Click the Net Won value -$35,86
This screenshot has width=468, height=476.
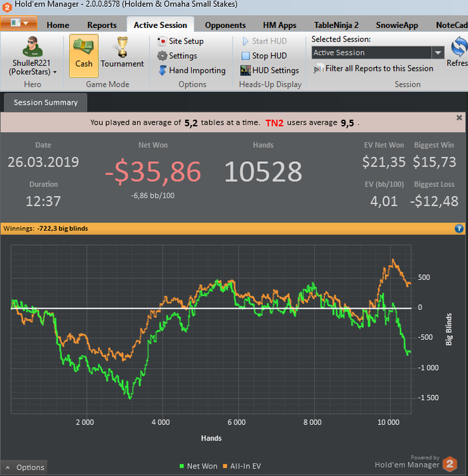(153, 172)
